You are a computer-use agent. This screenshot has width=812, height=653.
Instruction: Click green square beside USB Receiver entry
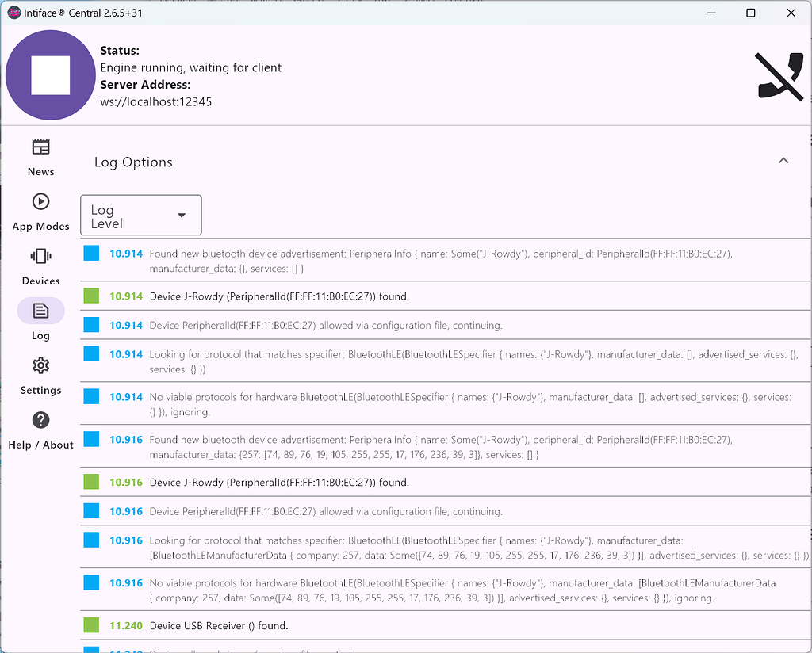tap(92, 625)
